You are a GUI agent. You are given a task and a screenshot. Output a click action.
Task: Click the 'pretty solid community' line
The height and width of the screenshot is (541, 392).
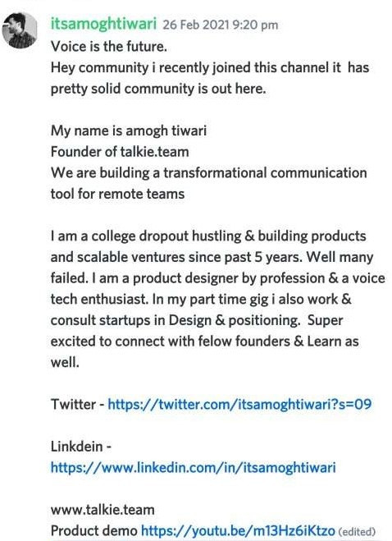coord(158,89)
